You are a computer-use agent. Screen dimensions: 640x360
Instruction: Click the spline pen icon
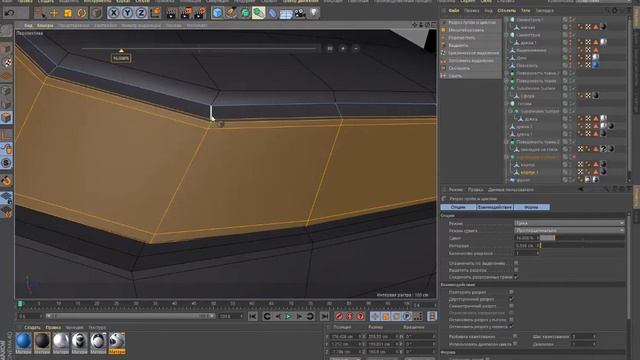click(231, 13)
